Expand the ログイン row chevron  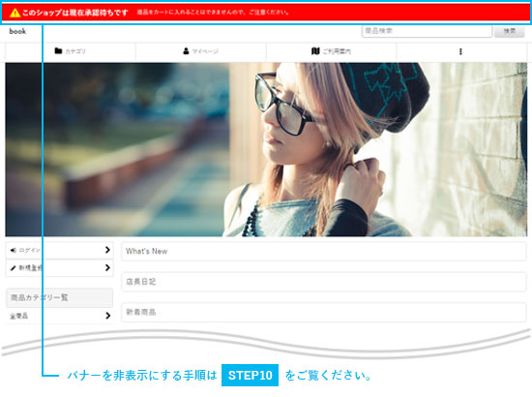(107, 250)
